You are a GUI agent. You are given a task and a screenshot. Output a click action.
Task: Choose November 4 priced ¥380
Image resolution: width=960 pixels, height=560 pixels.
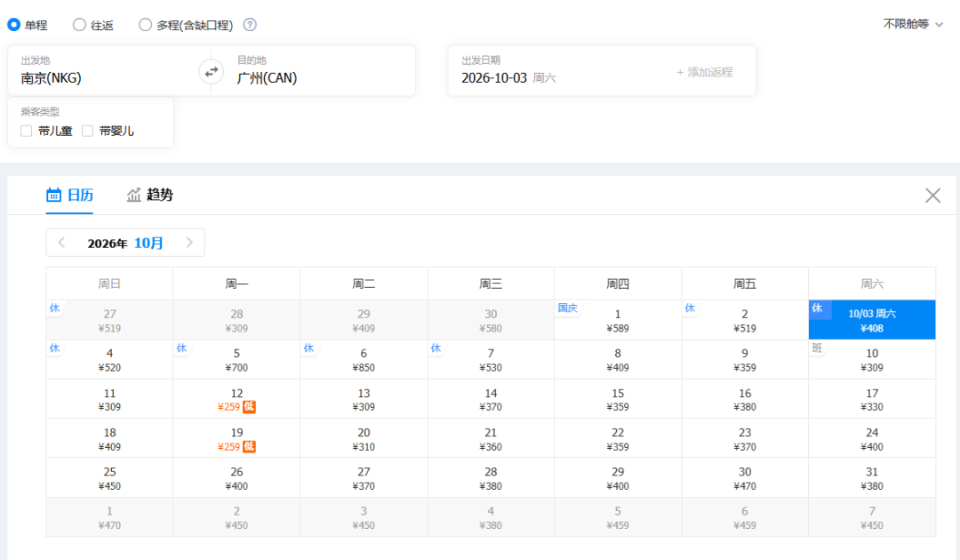point(491,517)
